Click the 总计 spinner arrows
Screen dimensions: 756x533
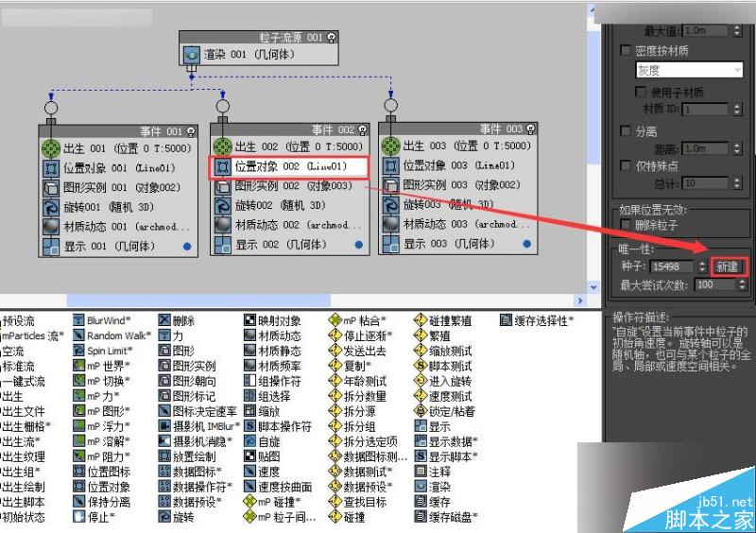(x=737, y=183)
